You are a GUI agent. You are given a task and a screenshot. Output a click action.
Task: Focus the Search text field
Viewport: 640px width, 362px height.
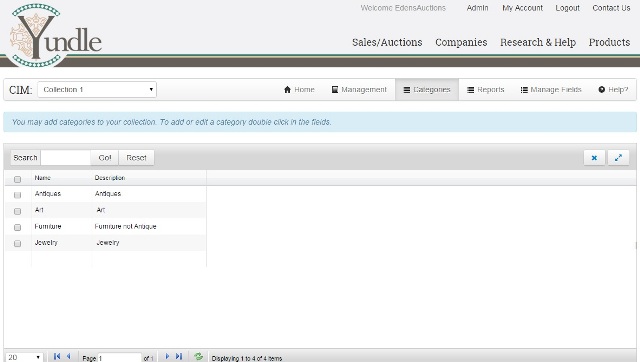tap(65, 158)
